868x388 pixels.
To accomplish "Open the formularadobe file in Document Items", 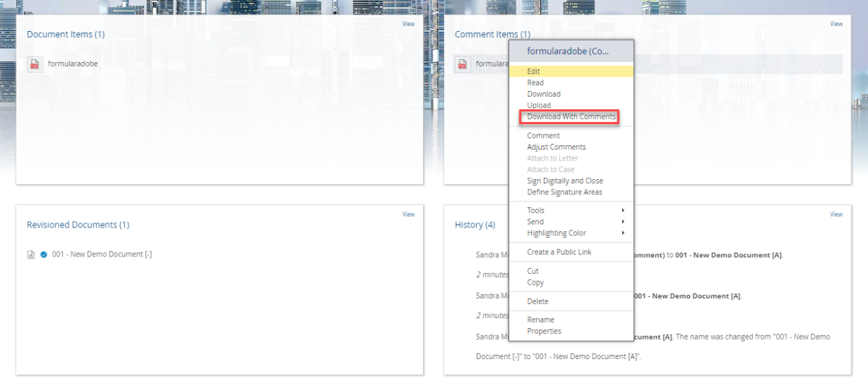I will click(x=72, y=64).
